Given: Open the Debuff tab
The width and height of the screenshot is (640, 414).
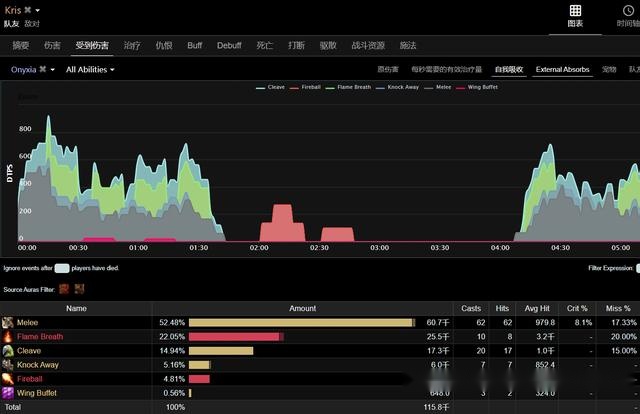Looking at the screenshot, I should pyautogui.click(x=229, y=45).
